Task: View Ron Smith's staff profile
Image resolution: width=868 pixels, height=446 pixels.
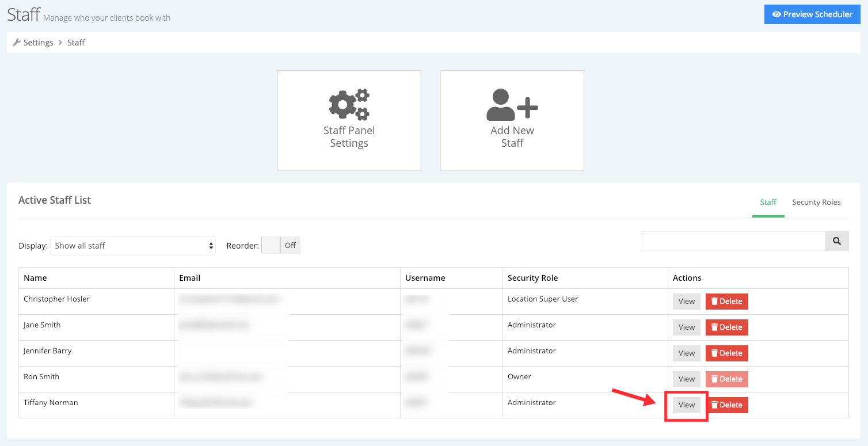Action: point(687,379)
